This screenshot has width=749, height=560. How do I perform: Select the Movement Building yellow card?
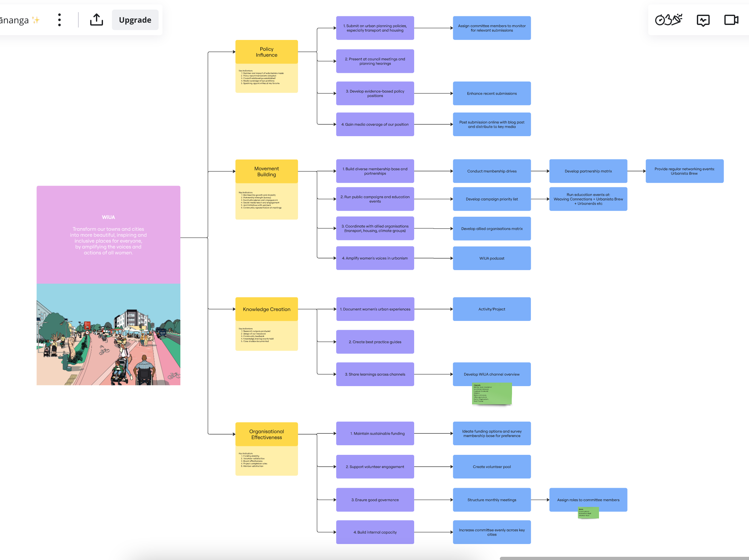coord(266,172)
